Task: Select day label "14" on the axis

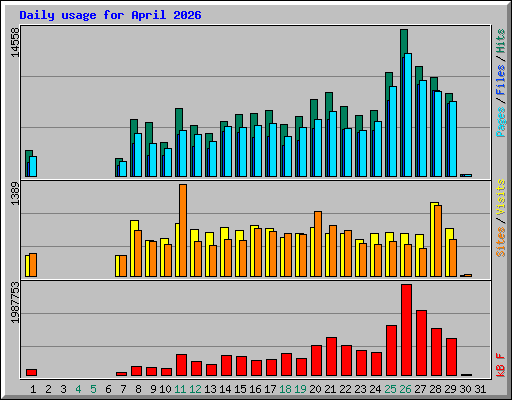Action: (225, 389)
